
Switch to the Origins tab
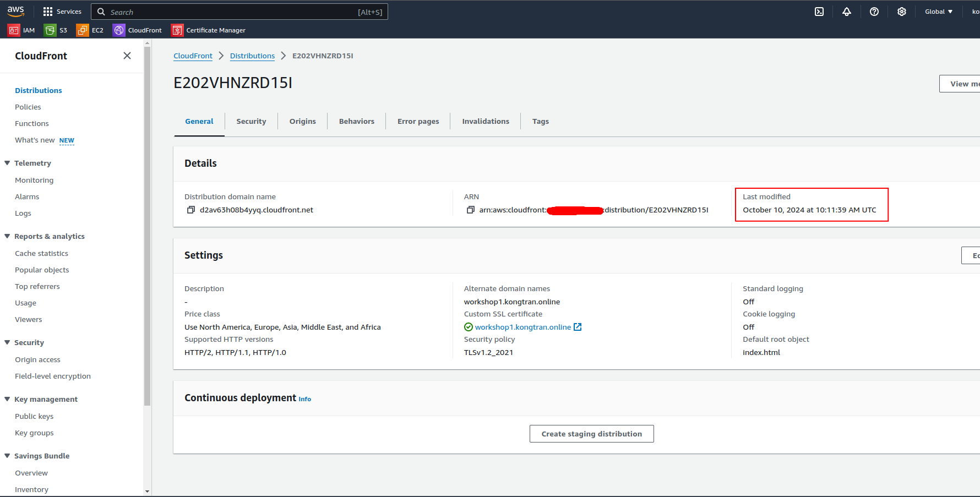point(303,121)
